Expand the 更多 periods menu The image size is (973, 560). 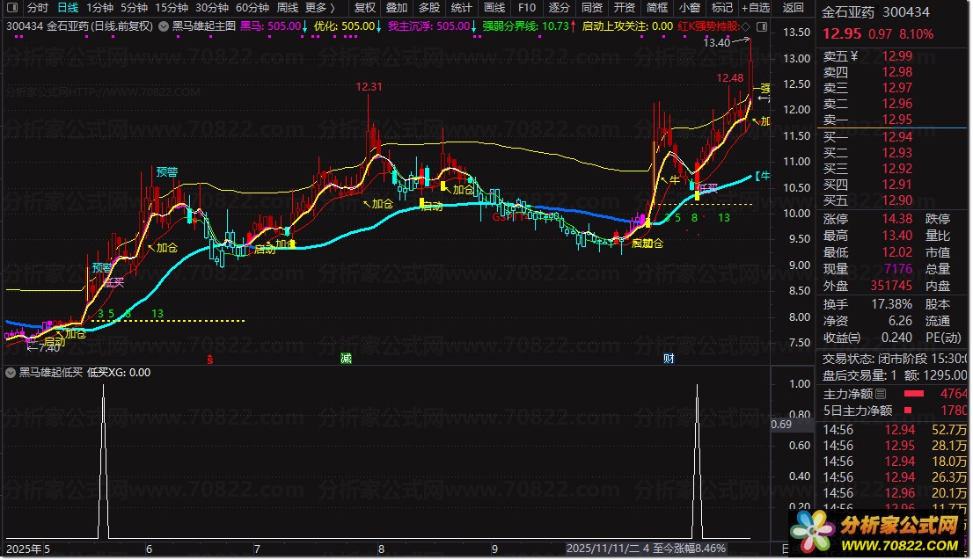tap(319, 8)
